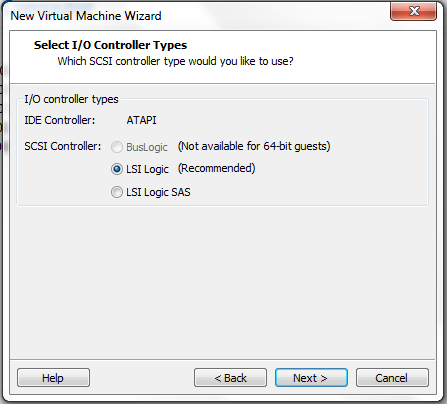Click the "SCSI Controller:" label
Viewport: 447px width, 404px height.
[63, 146]
